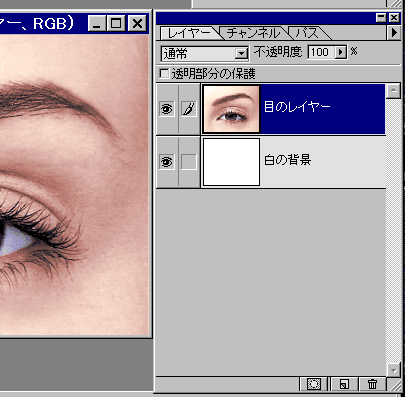The width and height of the screenshot is (405, 397).
Task: Collapse the layers palette window
Action: click(381, 17)
